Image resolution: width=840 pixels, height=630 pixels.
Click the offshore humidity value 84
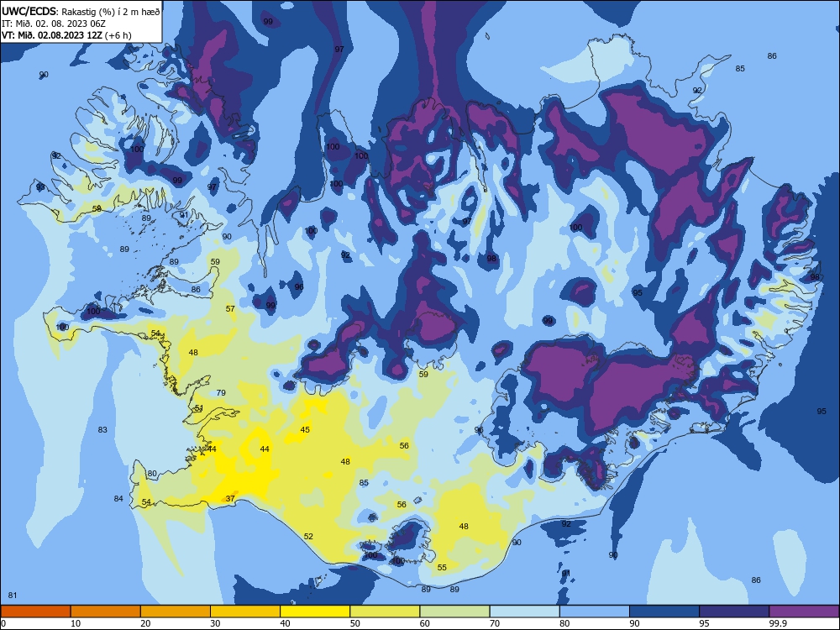118,499
